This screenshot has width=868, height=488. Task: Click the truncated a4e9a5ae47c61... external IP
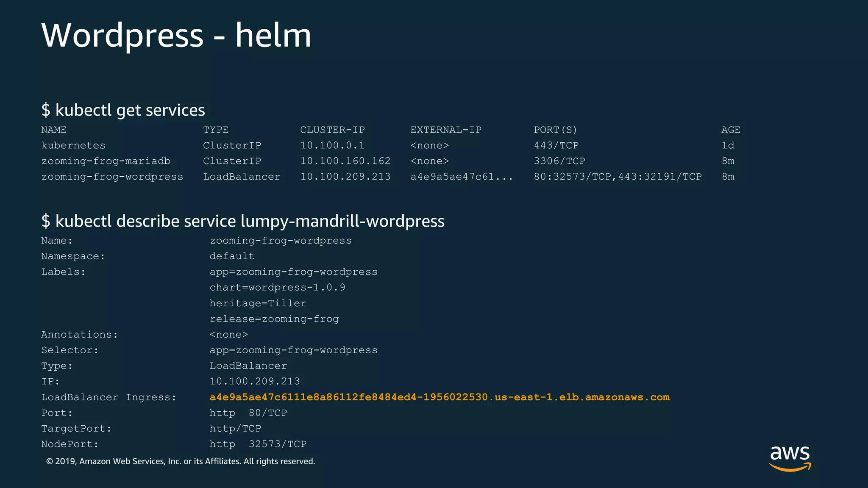pos(461,177)
